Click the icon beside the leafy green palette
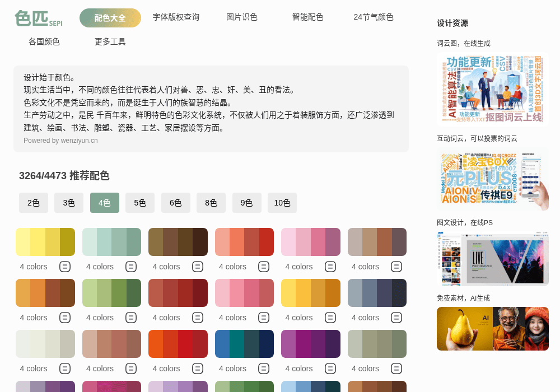The width and height of the screenshot is (560, 392). point(131,318)
